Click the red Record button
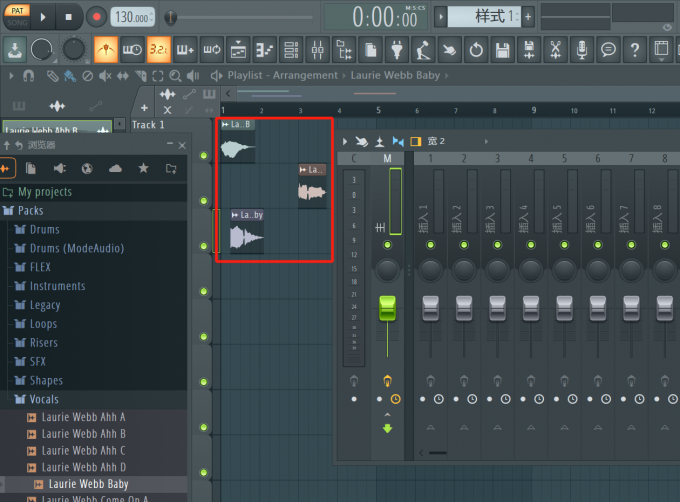 tap(96, 17)
